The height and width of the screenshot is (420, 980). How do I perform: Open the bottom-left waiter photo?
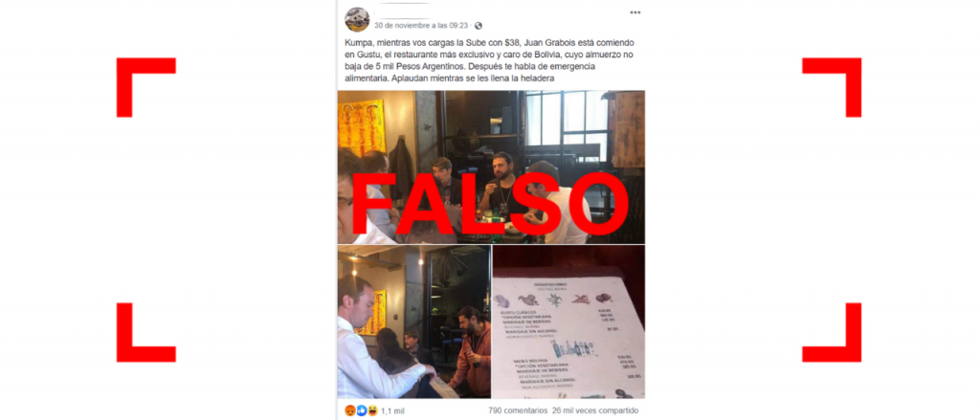click(414, 321)
